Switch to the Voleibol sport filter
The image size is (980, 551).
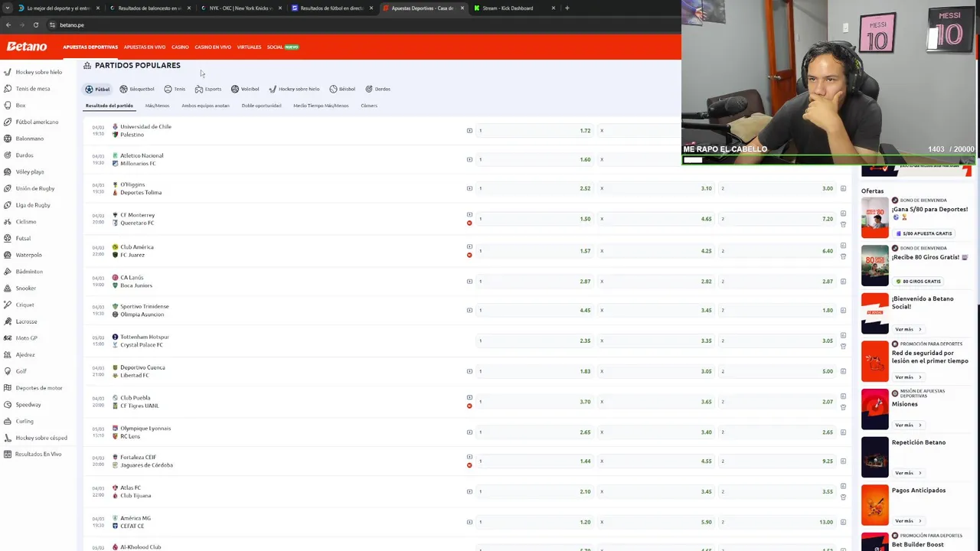[245, 90]
